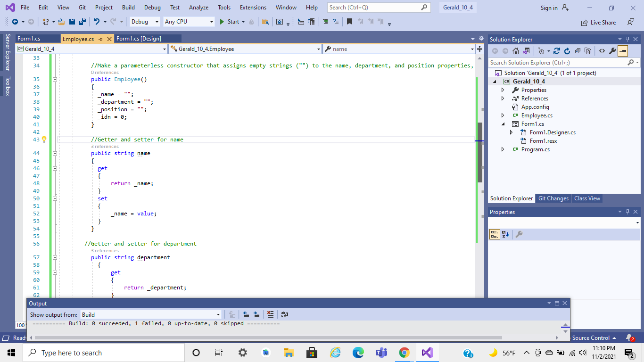Open the Find in Files icon
Image resolution: width=644 pixels, height=362 pixels.
click(x=265, y=22)
